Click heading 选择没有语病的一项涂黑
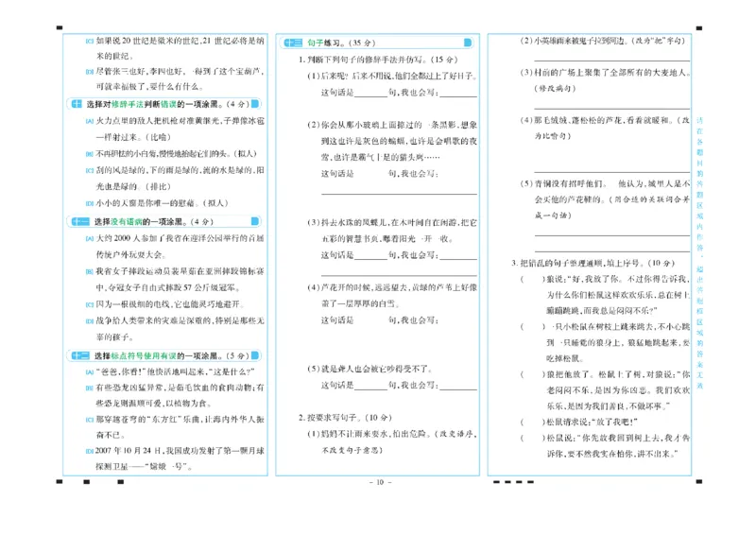 click(x=154, y=222)
